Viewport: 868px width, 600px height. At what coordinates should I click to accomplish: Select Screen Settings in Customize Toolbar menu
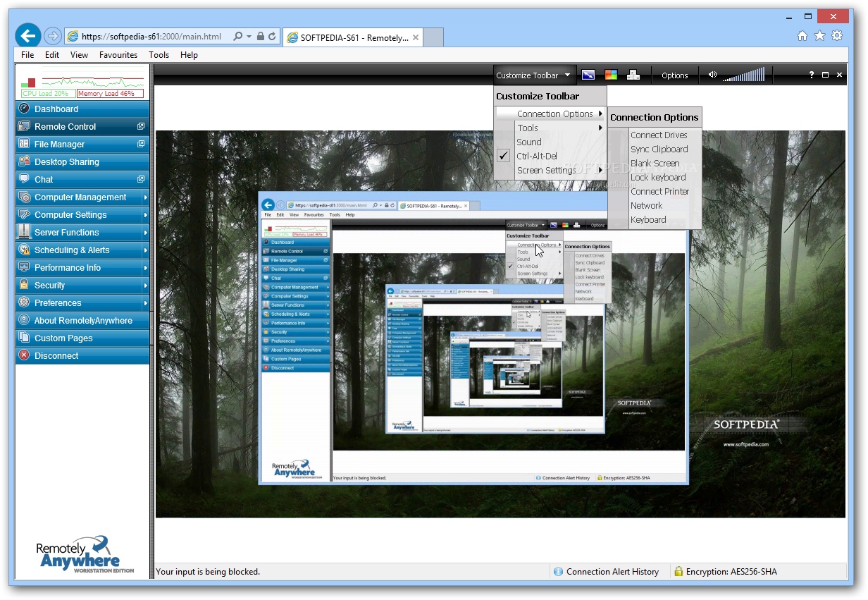point(550,170)
